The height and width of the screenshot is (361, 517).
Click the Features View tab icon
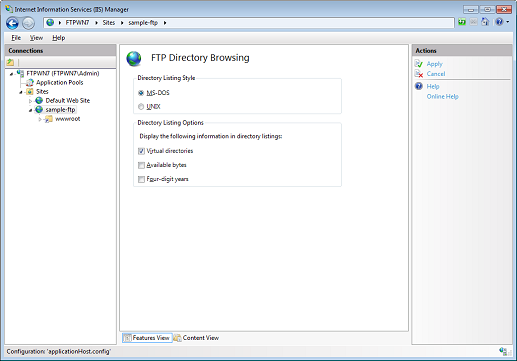pyautogui.click(x=127, y=338)
